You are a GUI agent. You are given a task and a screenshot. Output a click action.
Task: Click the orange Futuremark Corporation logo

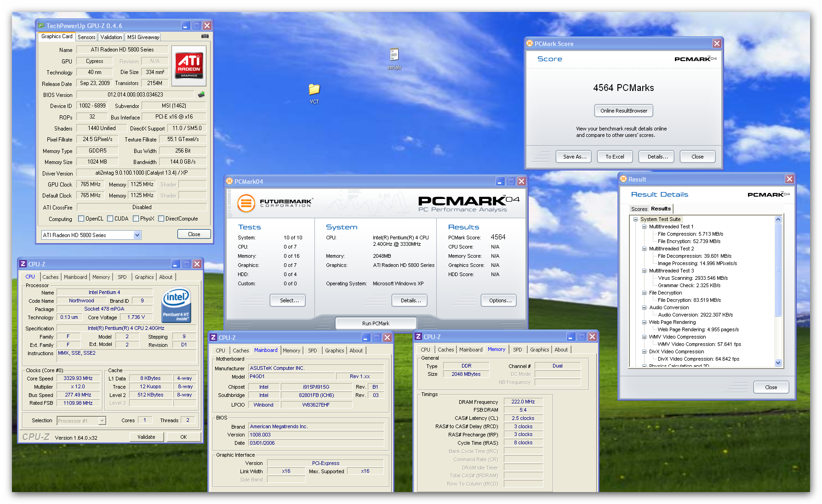click(246, 203)
